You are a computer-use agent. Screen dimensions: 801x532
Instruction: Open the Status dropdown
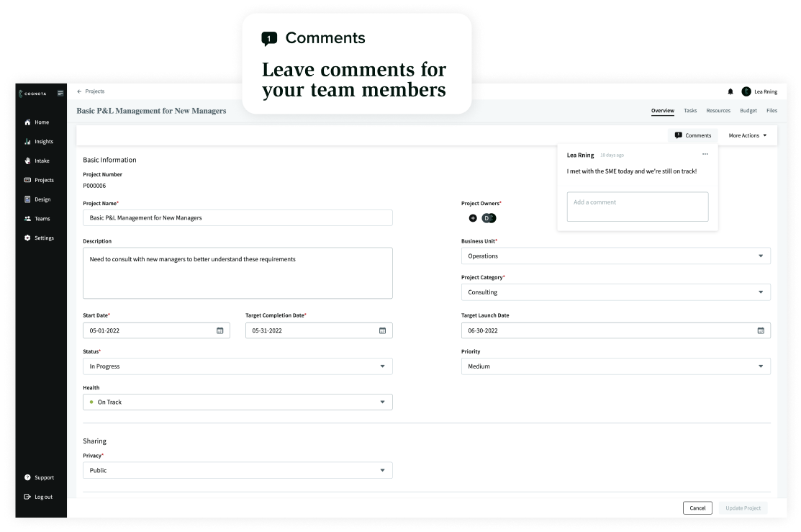(382, 366)
